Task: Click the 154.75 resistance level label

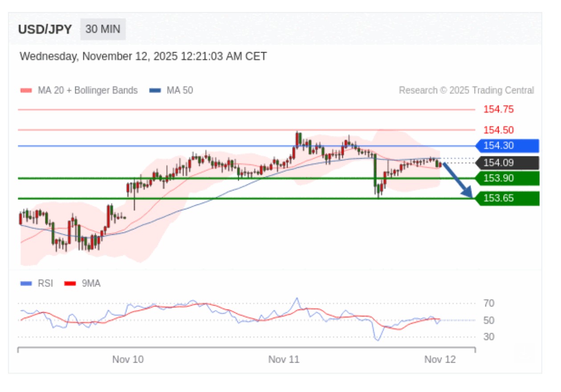Action: click(x=499, y=109)
